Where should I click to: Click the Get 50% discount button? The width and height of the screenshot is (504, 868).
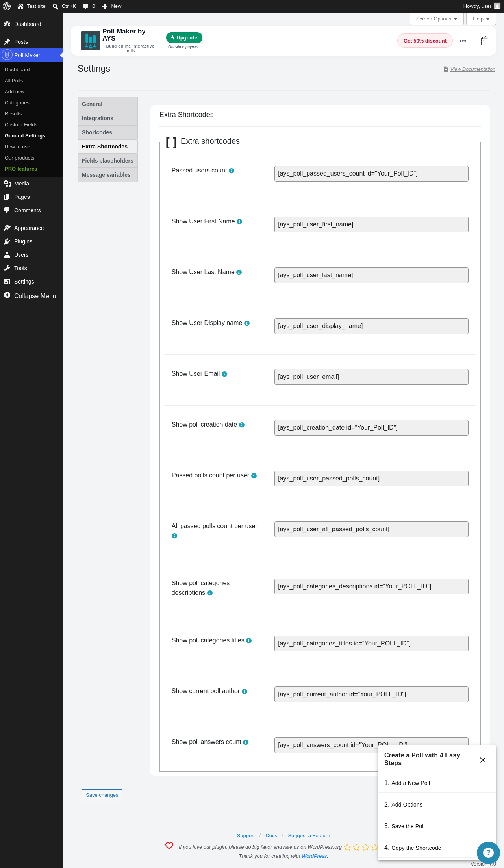pos(425,41)
